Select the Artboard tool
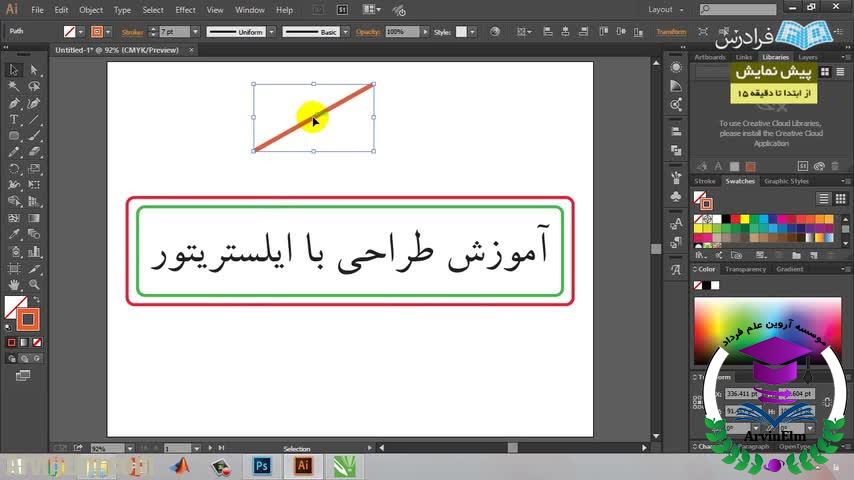 tap(14, 268)
